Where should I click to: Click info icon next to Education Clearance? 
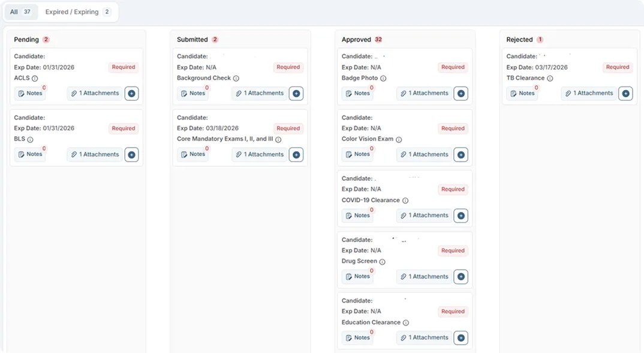[406, 323]
